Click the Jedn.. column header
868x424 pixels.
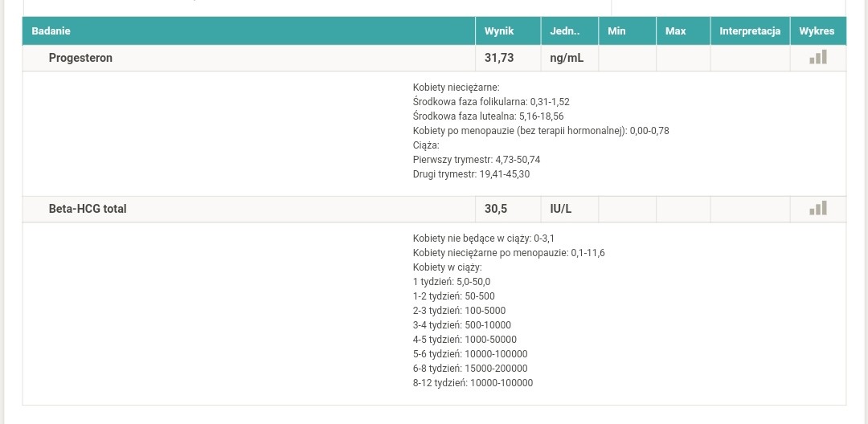pos(564,31)
